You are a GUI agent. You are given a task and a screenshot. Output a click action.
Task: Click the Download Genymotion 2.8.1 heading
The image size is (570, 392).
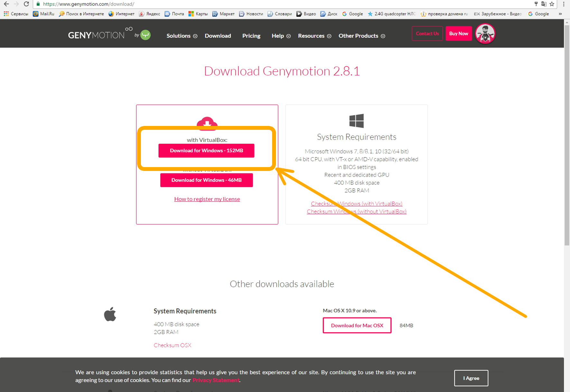[282, 71]
